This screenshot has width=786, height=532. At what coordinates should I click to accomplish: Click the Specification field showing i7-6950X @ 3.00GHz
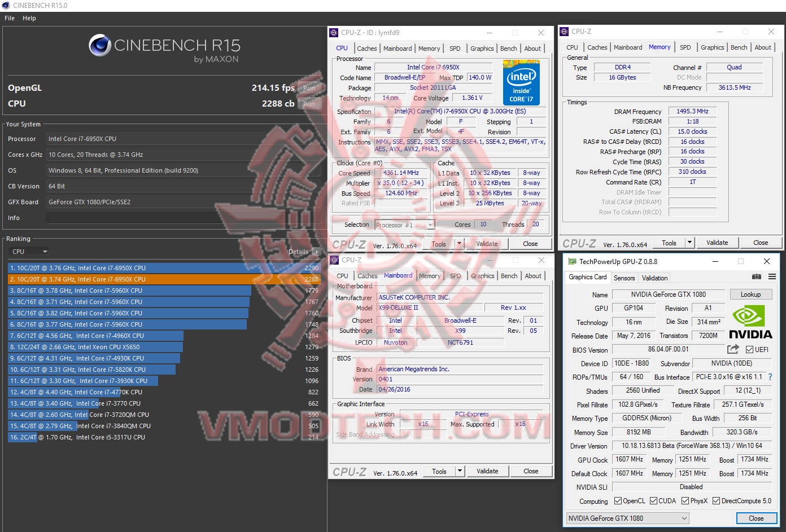click(x=460, y=112)
